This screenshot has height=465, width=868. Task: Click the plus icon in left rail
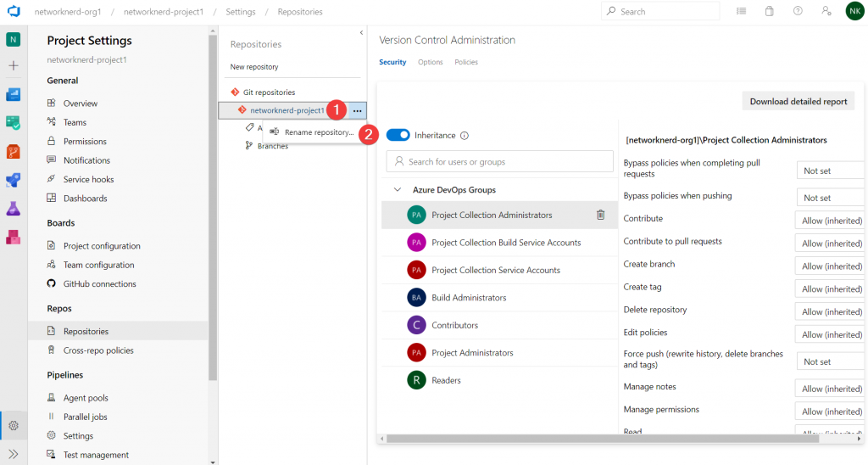(x=14, y=65)
